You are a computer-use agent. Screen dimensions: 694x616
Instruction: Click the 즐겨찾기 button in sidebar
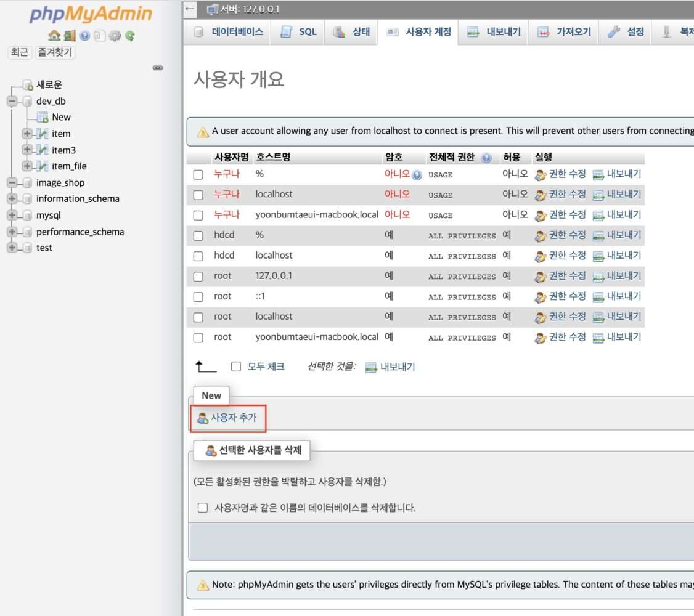[55, 52]
